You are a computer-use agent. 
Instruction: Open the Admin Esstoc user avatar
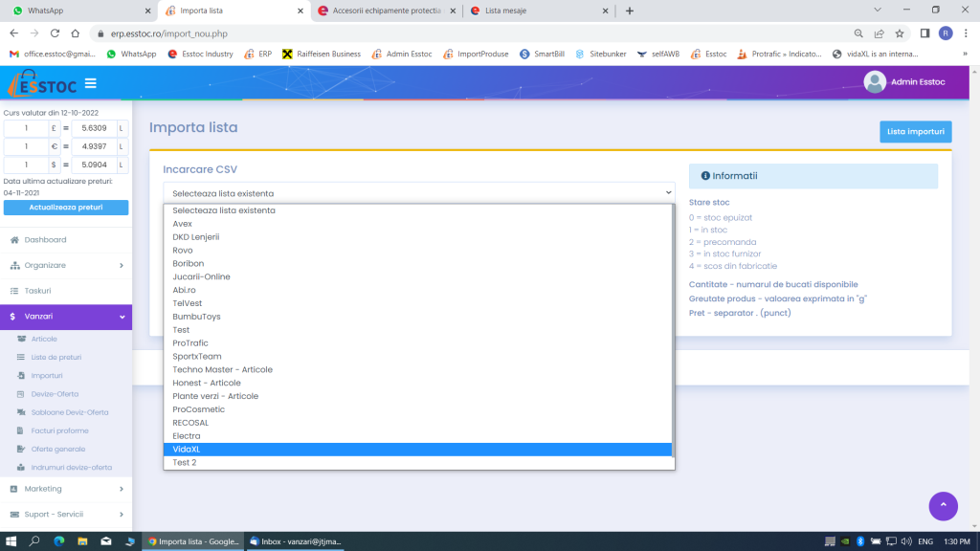tap(875, 82)
